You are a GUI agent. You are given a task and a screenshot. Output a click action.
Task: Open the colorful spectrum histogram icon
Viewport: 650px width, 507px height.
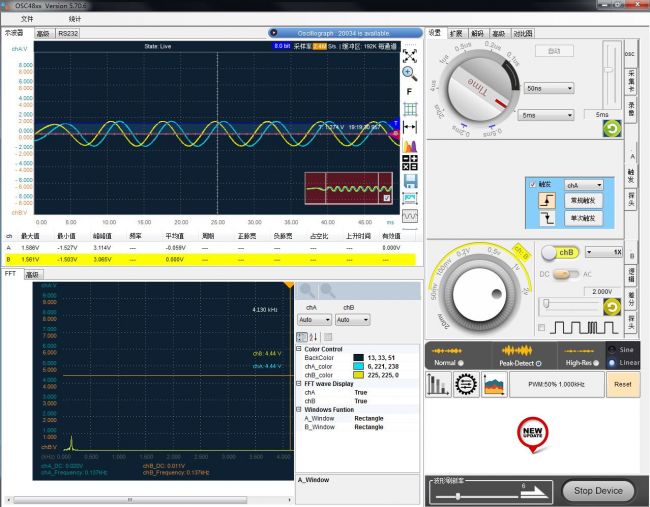click(x=410, y=146)
